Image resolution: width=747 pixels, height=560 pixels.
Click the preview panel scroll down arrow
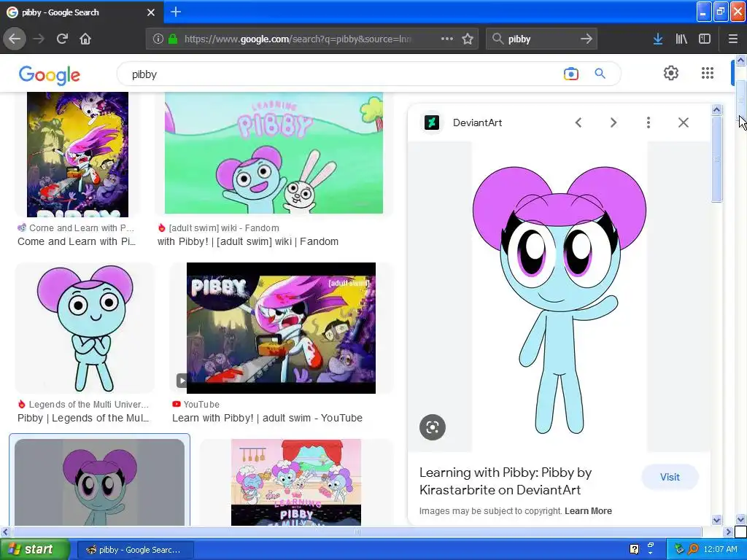(x=716, y=520)
